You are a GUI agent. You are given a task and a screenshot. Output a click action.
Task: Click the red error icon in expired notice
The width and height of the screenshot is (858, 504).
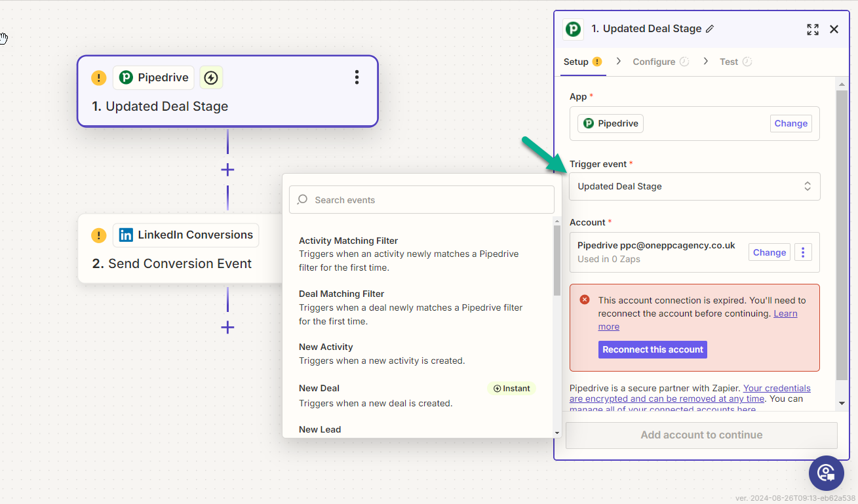pos(585,300)
